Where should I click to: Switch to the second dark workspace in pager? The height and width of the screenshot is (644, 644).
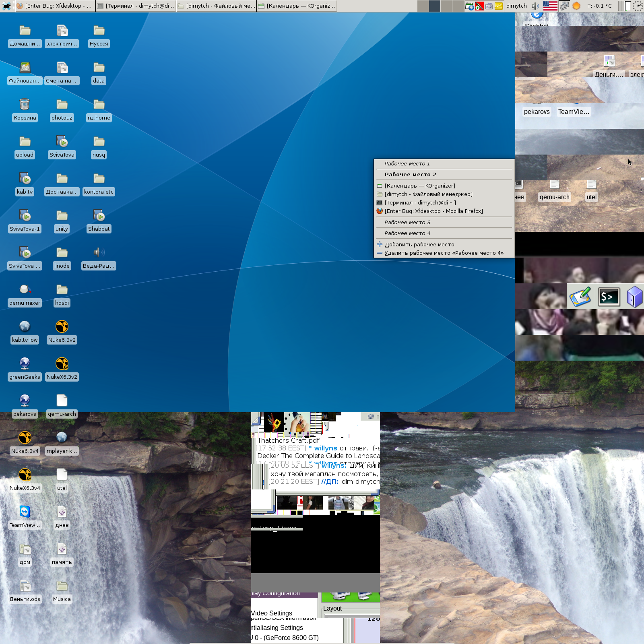pyautogui.click(x=435, y=6)
